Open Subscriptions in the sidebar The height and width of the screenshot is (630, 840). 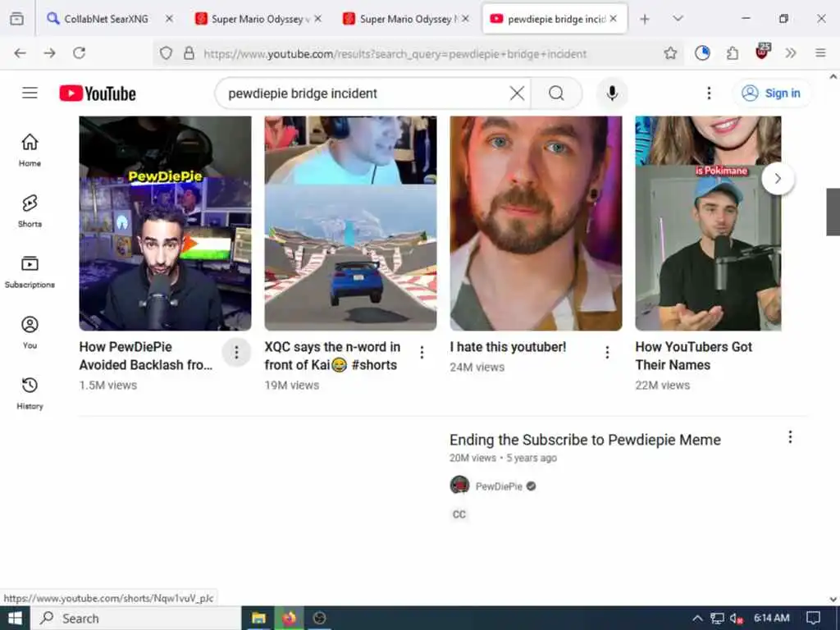30,272
